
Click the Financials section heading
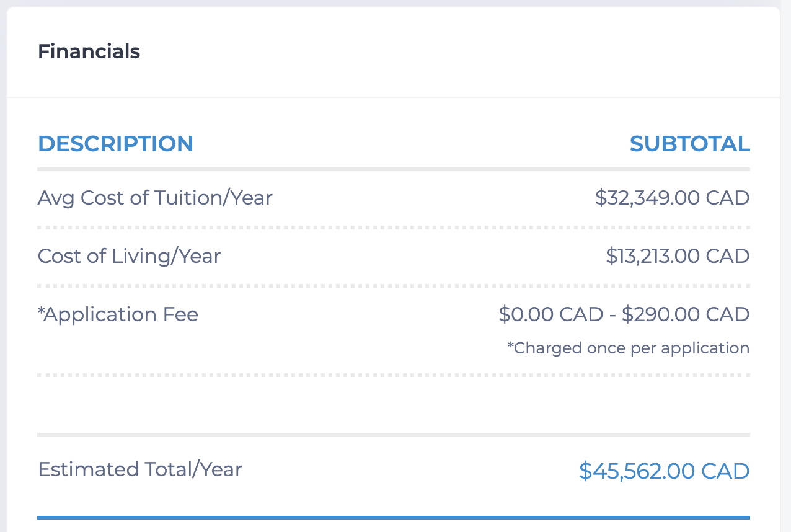tap(89, 51)
